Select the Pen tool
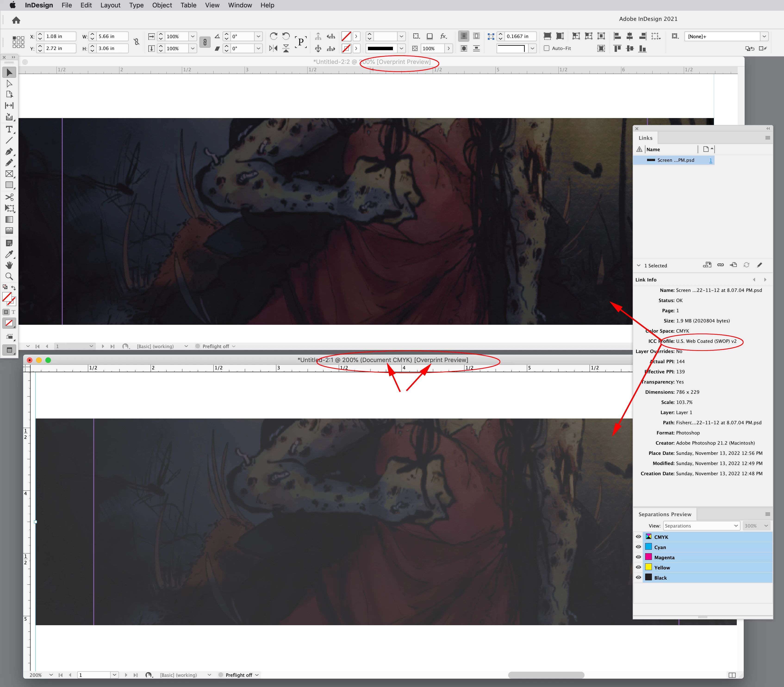 pyautogui.click(x=9, y=151)
